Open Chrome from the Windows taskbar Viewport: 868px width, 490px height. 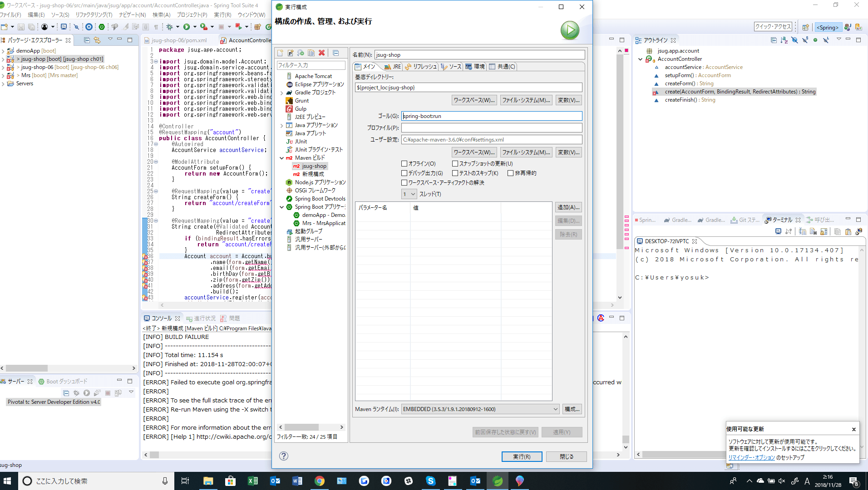tap(320, 481)
